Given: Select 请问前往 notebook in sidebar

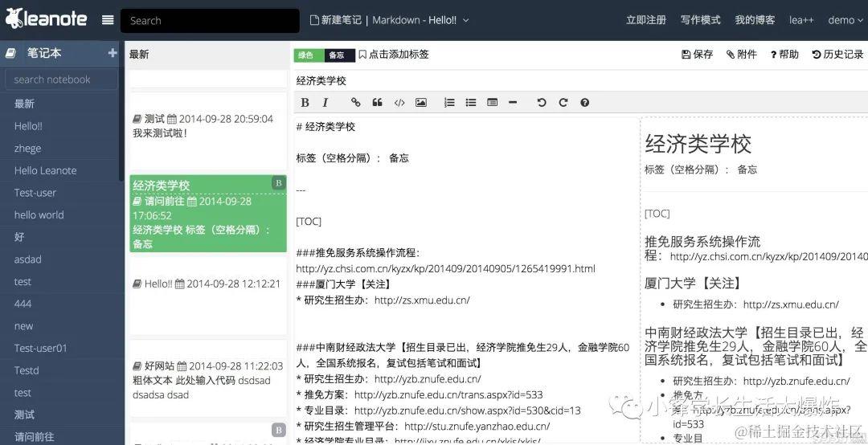Looking at the screenshot, I should click(x=35, y=437).
